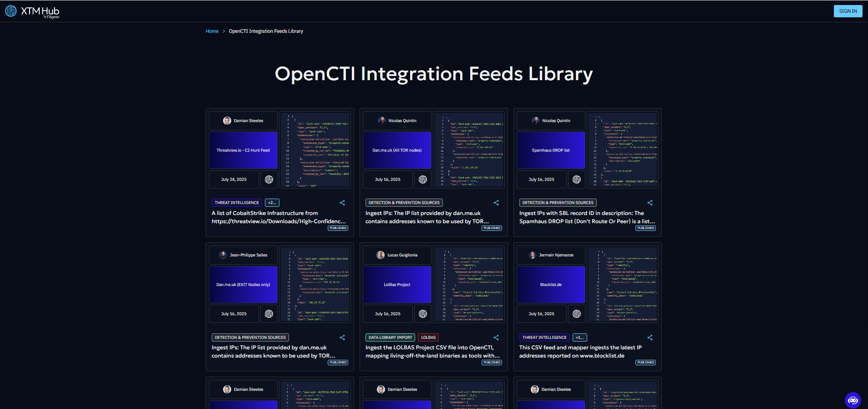
Task: Click Lucas Guiglionia avatar
Action: [x=381, y=255]
